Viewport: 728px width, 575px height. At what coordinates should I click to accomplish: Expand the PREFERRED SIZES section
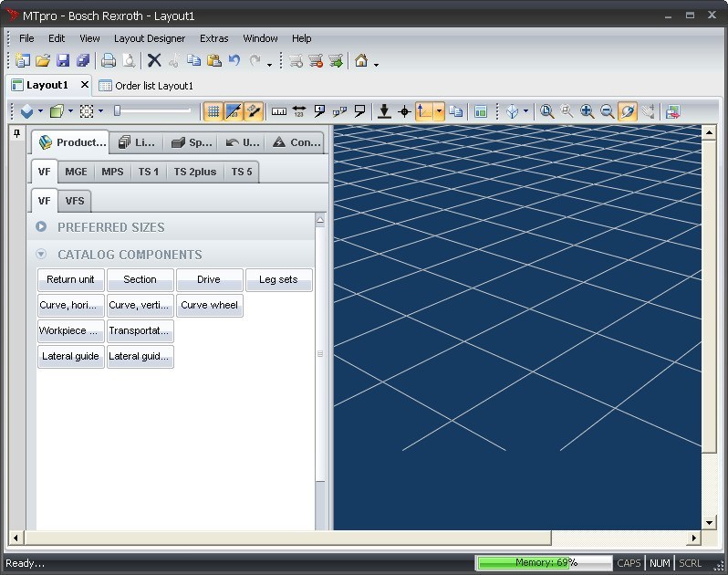pyautogui.click(x=41, y=226)
